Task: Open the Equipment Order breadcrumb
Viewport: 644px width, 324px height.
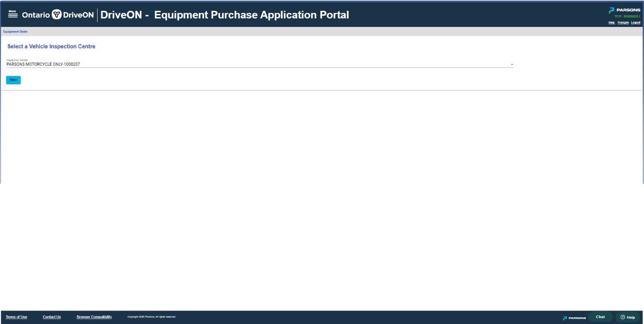Action: click(15, 32)
